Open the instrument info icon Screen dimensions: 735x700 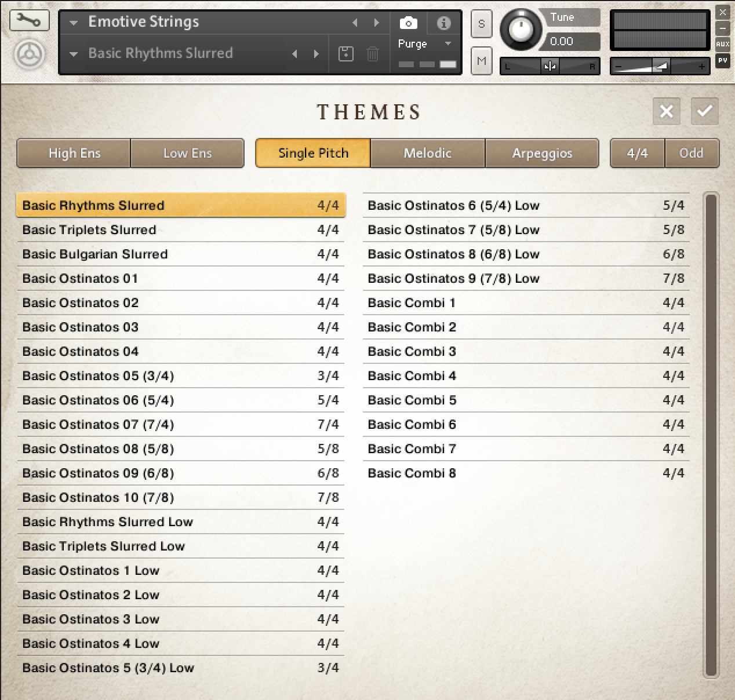click(443, 23)
